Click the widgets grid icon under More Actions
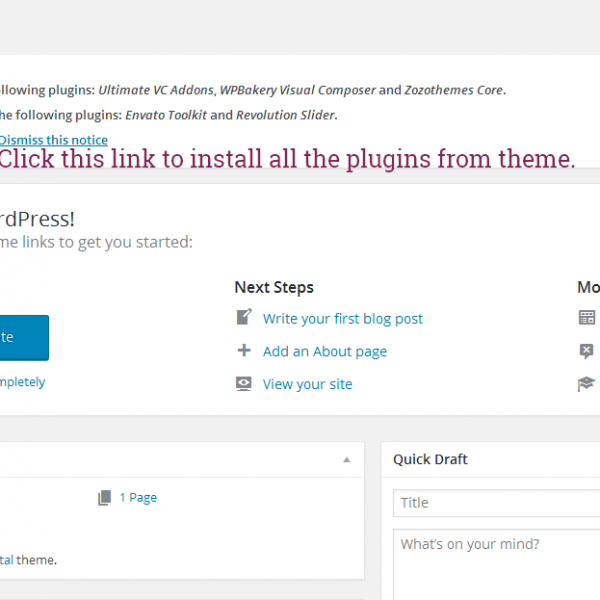 click(x=587, y=318)
